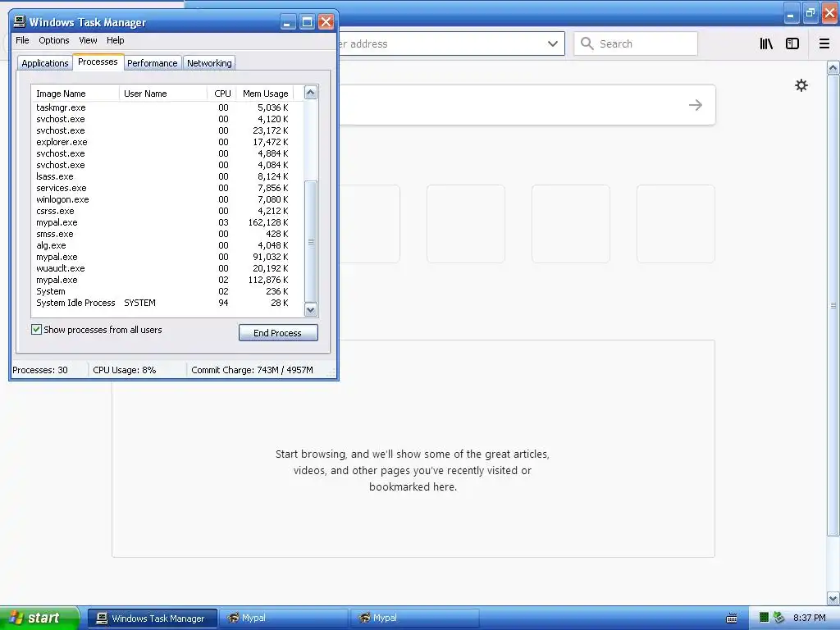Click the process list scroll down arrow
Screen dimensions: 840x630
[x=311, y=309]
